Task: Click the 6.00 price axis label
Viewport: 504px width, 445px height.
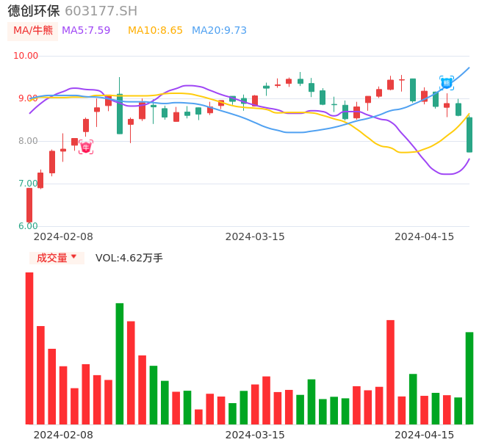Action: pyautogui.click(x=28, y=226)
